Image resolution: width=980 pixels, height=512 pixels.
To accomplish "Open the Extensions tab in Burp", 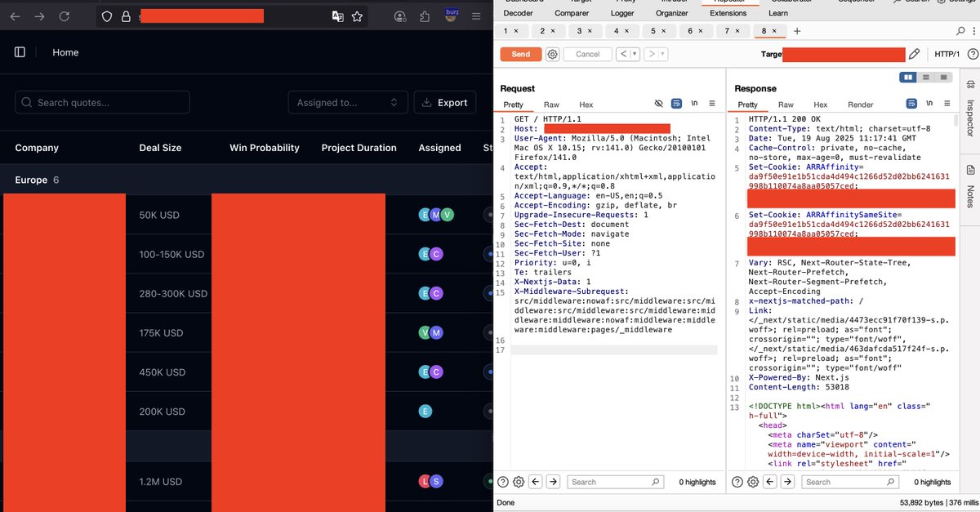I will point(728,13).
